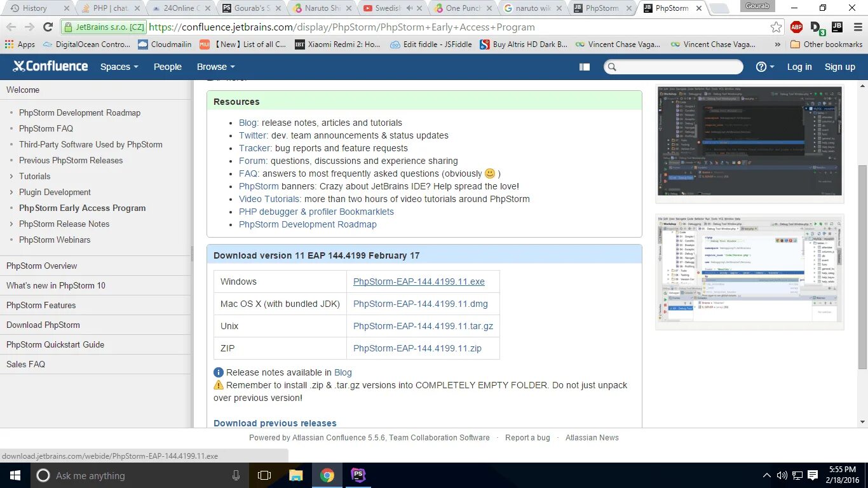This screenshot has width=868, height=488.
Task: Click the Apps grid shortcut
Action: pos(20,44)
